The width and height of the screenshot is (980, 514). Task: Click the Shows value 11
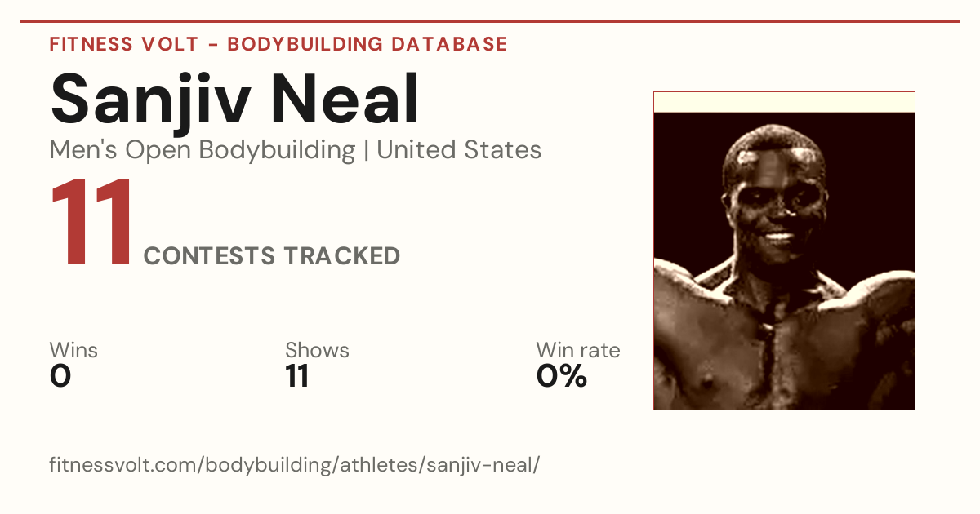point(297,376)
